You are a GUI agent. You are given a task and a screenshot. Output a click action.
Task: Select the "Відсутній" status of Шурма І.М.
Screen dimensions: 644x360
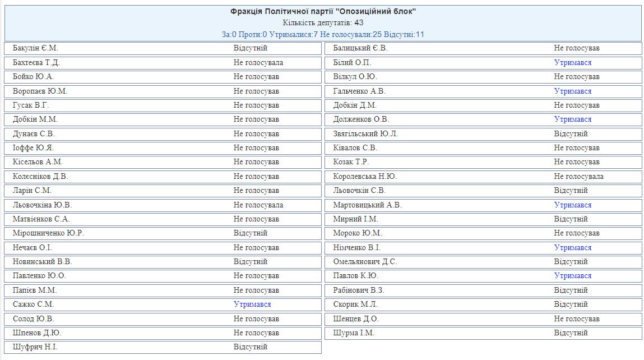pyautogui.click(x=571, y=333)
